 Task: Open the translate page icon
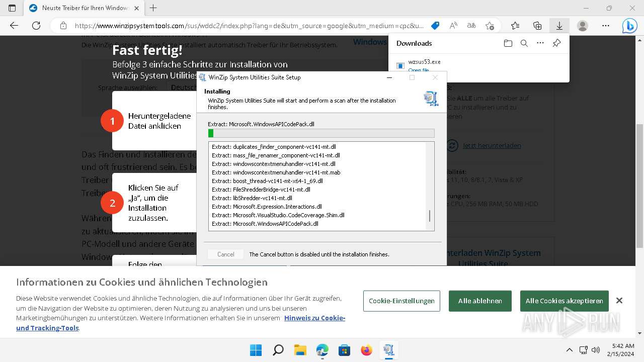click(471, 26)
